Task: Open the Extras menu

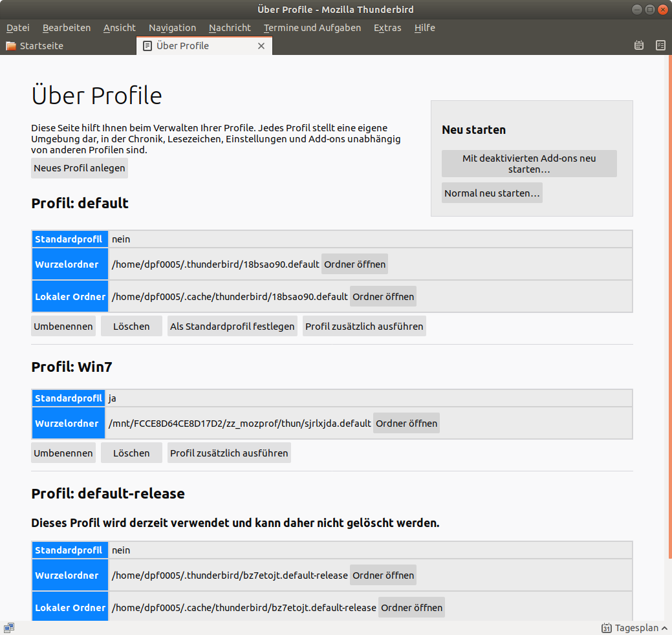Action: point(387,28)
